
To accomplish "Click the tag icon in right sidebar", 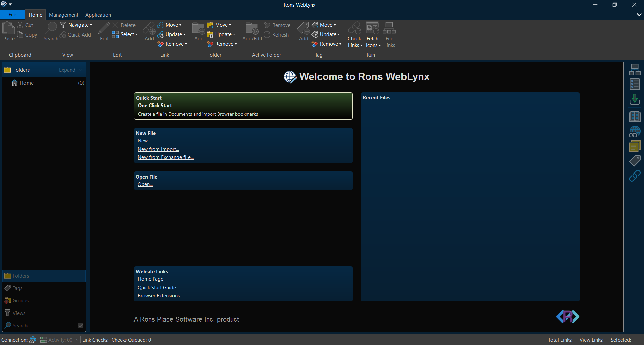I will 635,161.
